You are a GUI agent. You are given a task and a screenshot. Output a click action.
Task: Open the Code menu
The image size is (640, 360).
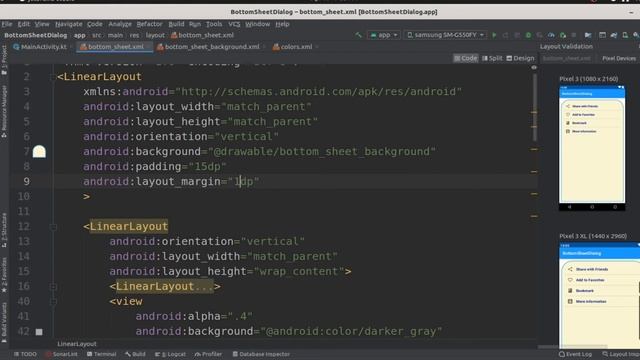(94, 24)
